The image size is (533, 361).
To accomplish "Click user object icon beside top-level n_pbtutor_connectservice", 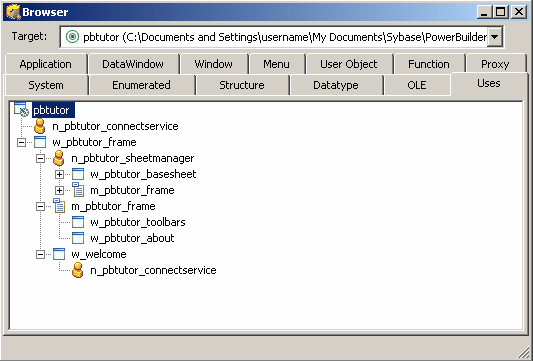I will click(x=40, y=126).
